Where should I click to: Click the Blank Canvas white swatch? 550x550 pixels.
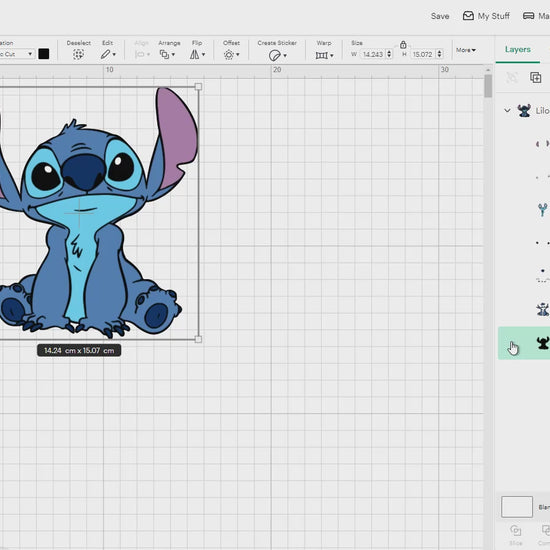coord(517,507)
